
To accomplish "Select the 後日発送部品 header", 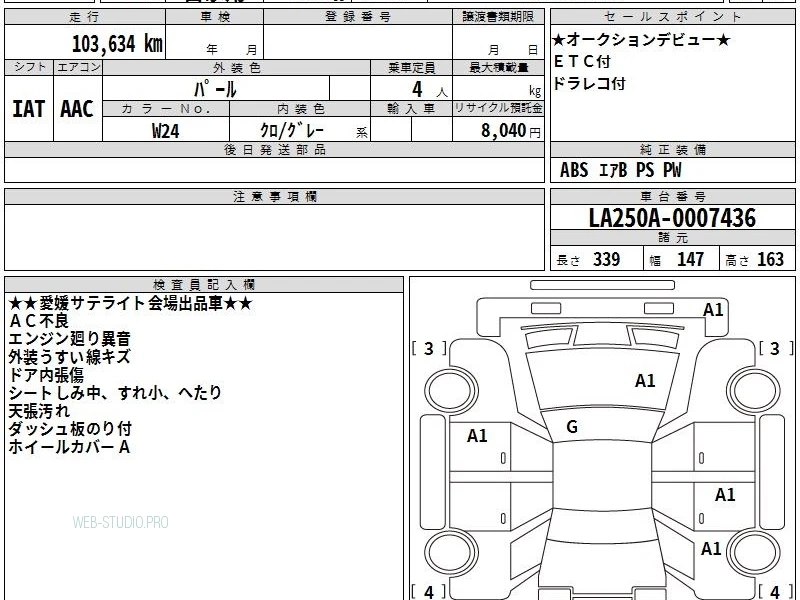I will click(x=274, y=150).
